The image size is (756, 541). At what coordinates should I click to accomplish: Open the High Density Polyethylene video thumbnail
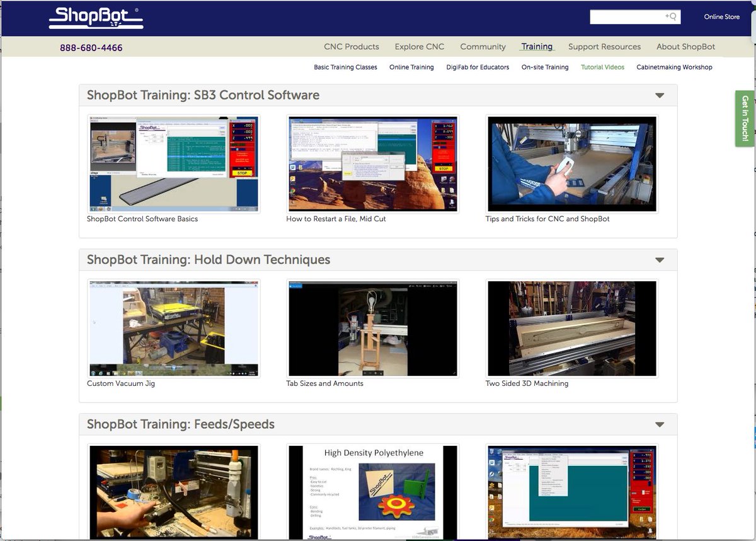373,492
